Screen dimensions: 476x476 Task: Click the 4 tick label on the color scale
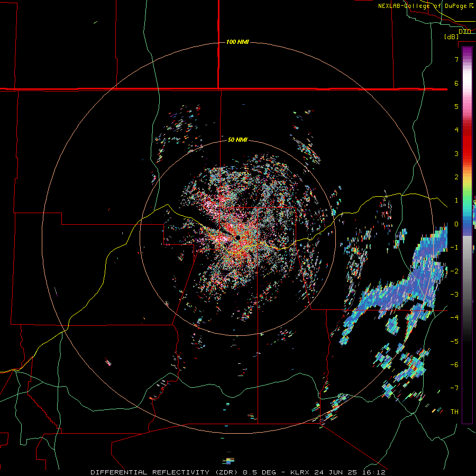456,130
